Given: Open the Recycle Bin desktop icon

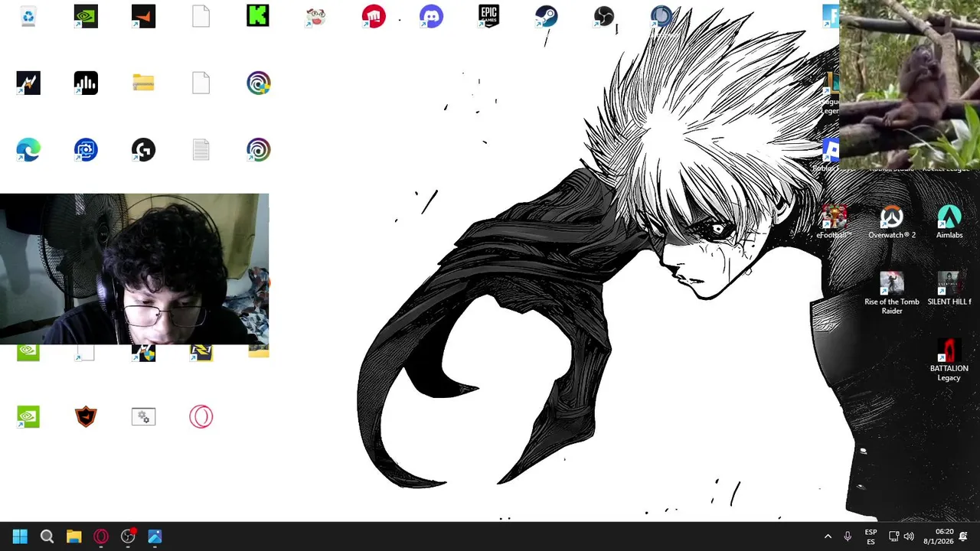Looking at the screenshot, I should (x=28, y=16).
